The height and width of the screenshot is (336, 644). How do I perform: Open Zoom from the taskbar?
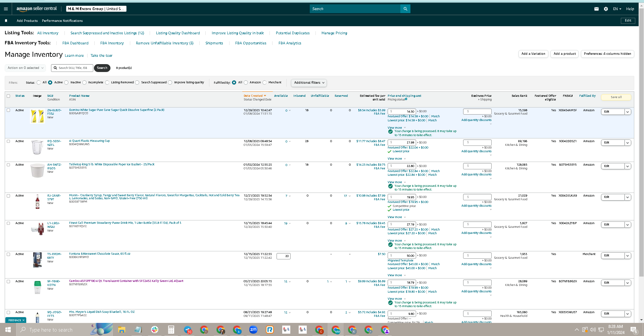(x=253, y=330)
